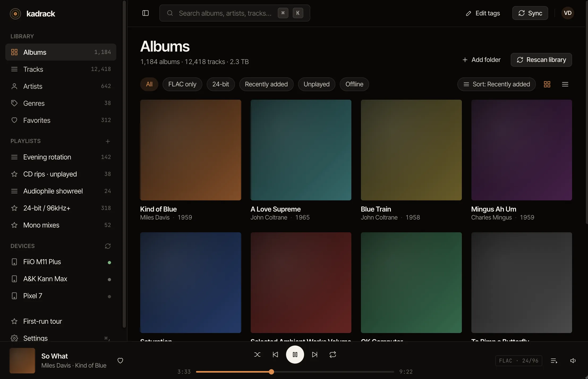Click the Sync button

point(530,13)
